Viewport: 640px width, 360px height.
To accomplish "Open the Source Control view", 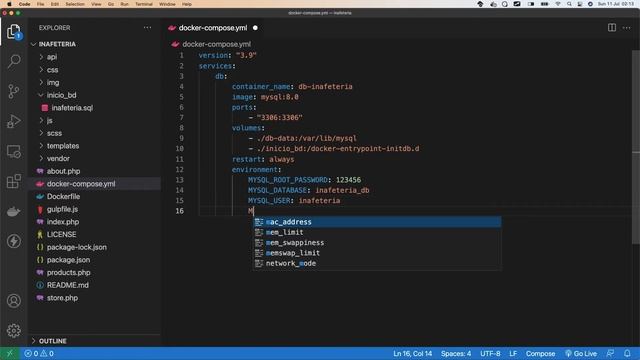I will pos(13,91).
